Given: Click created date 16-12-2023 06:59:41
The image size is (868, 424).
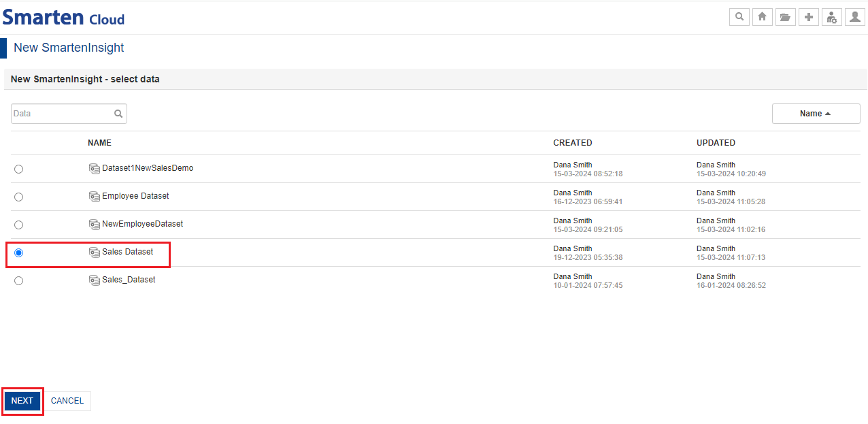Looking at the screenshot, I should pos(588,201).
